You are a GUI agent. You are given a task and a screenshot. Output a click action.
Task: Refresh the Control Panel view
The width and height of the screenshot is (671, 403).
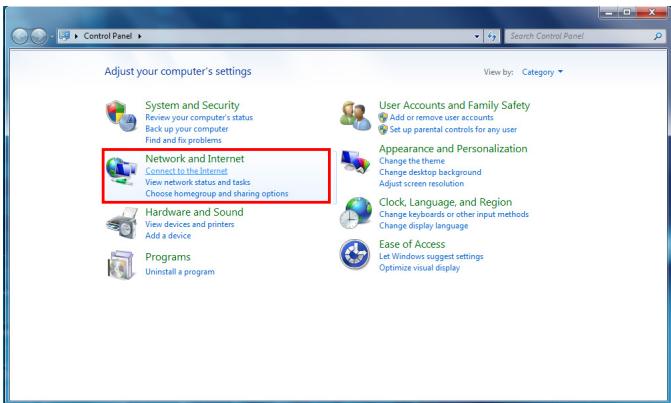pos(492,36)
